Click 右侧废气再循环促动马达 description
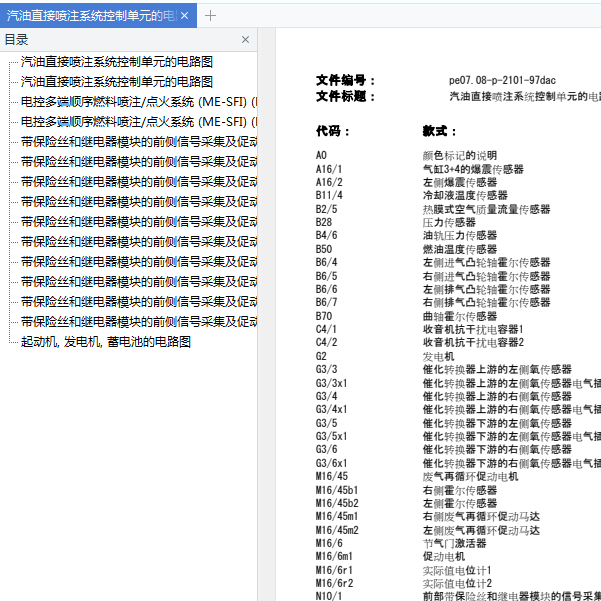The height and width of the screenshot is (601, 601). tap(481, 516)
